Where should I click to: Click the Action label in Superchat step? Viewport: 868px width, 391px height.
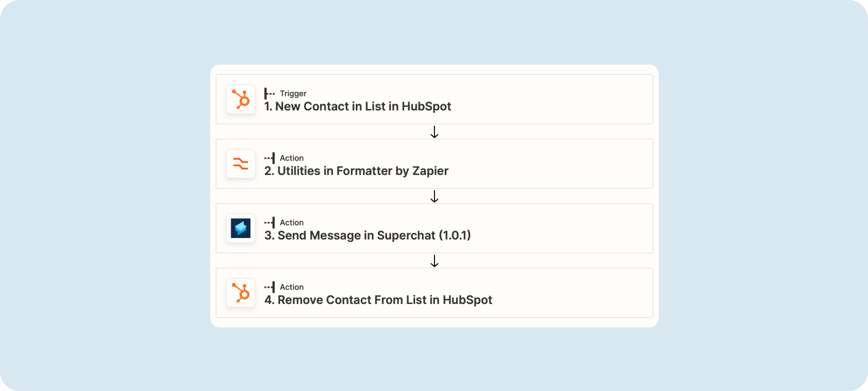click(292, 223)
